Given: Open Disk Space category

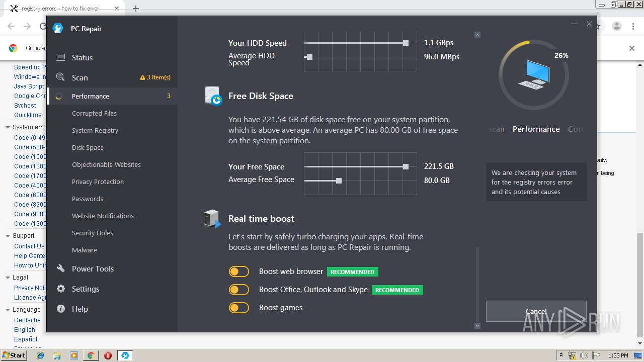Looking at the screenshot, I should 88,147.
